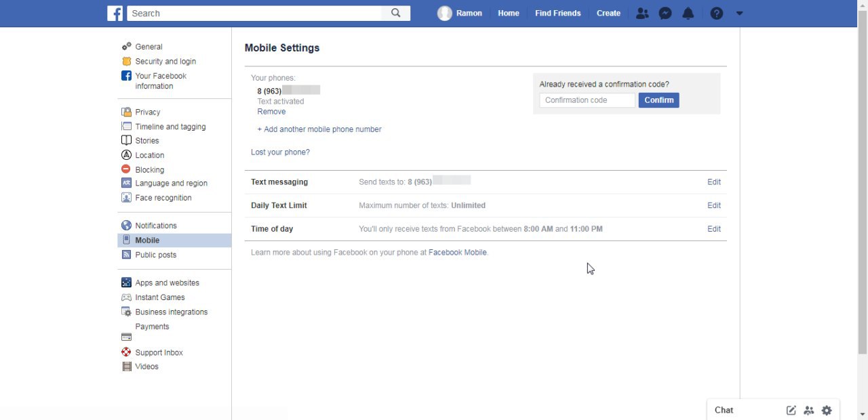
Task: Open Public posts label
Action: click(x=156, y=255)
